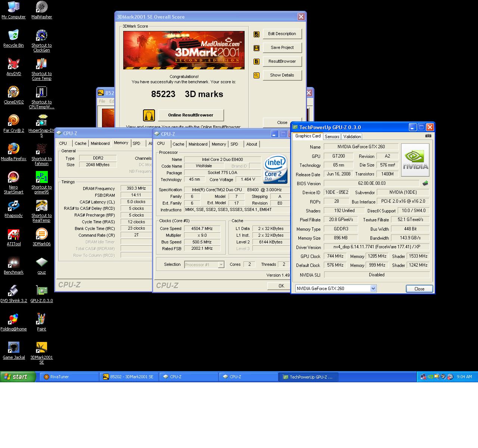This screenshot has height=448, width=478.
Task: Click the Intel Core 2 Duo logo
Action: [x=276, y=169]
